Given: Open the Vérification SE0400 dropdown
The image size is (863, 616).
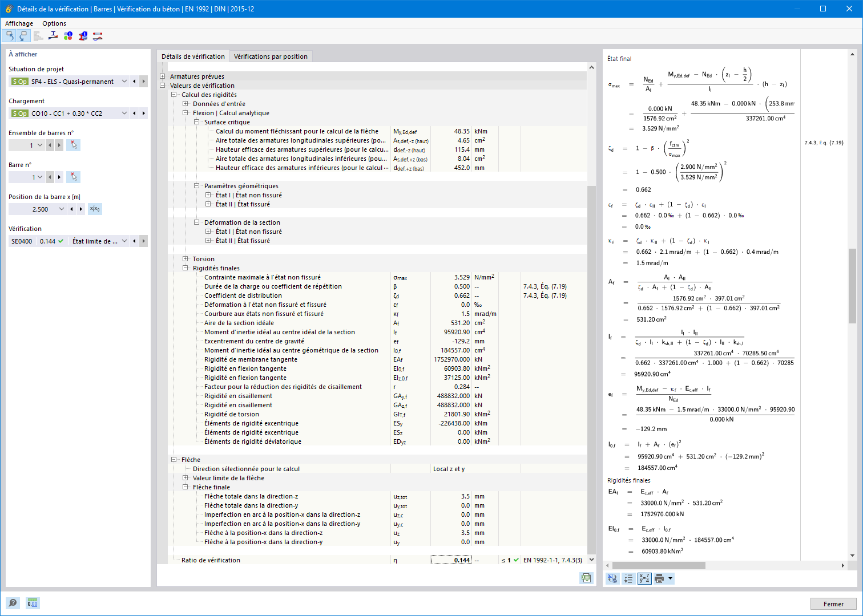Looking at the screenshot, I should [x=124, y=241].
